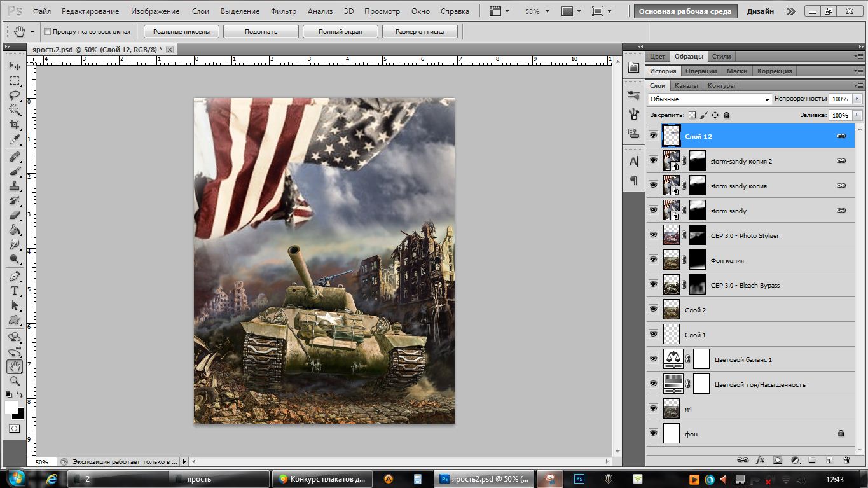The height and width of the screenshot is (488, 868).
Task: Create a new layer icon
Action: [x=829, y=459]
